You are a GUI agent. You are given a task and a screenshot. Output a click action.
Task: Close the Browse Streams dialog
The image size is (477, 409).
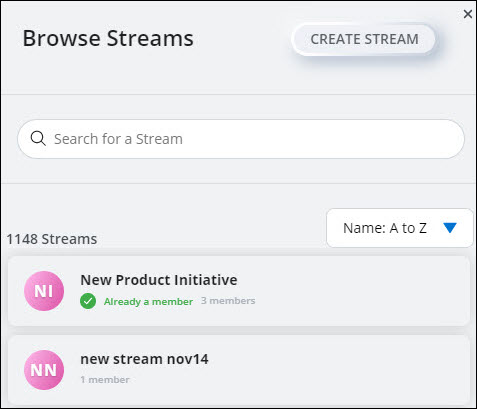468,14
